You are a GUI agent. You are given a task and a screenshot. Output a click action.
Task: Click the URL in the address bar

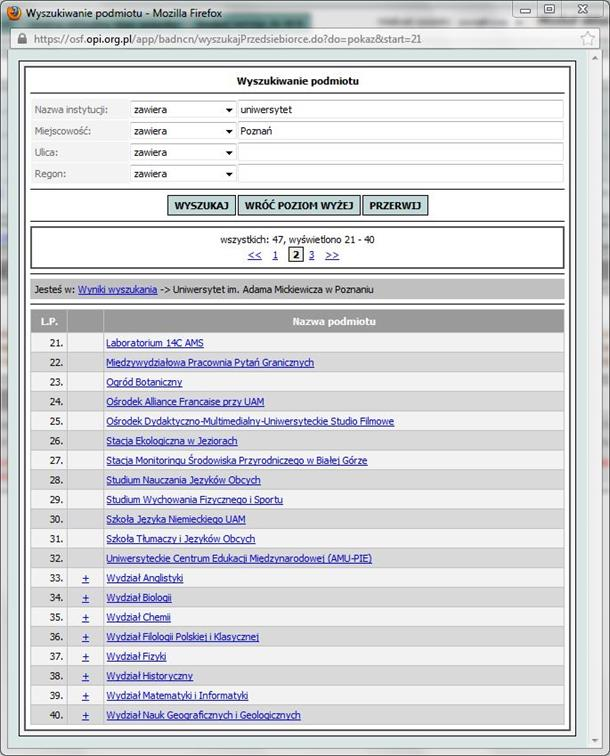(x=227, y=39)
